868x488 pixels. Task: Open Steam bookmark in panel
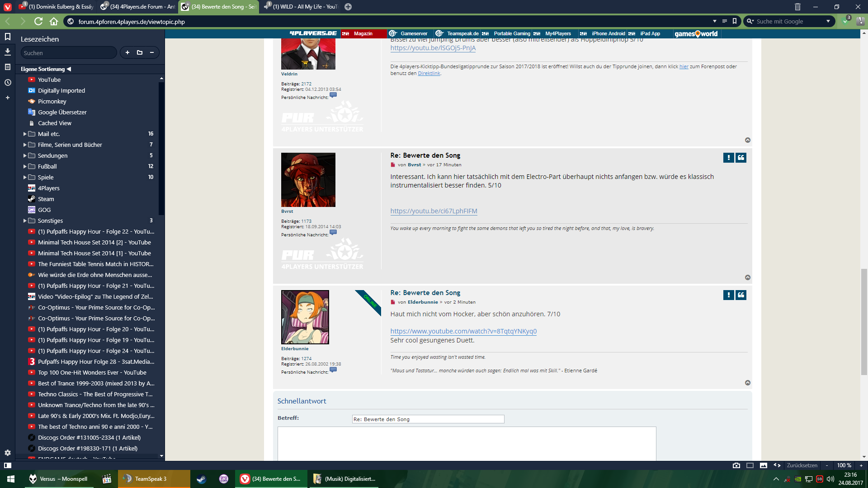pyautogui.click(x=46, y=199)
